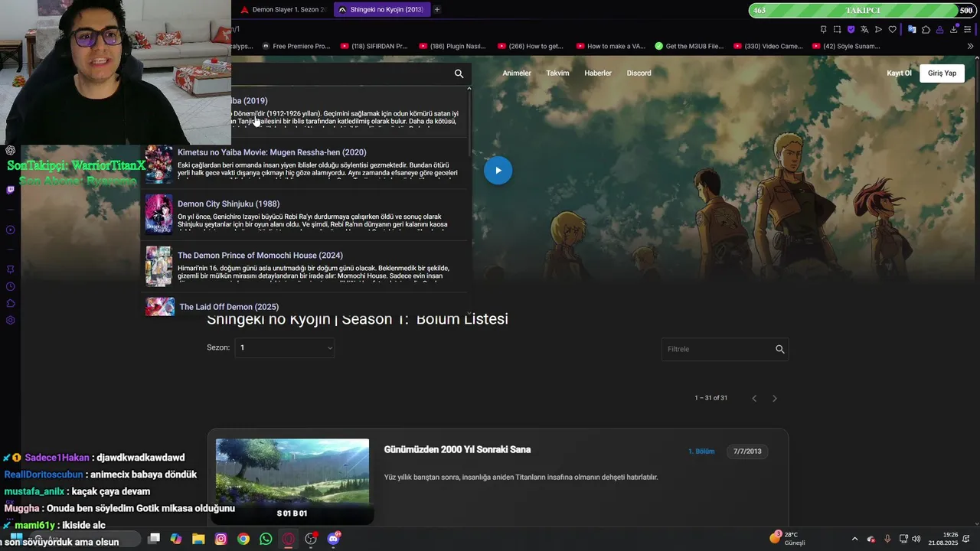The width and height of the screenshot is (980, 551).
Task: Open the Haberler menu item
Action: (x=598, y=73)
